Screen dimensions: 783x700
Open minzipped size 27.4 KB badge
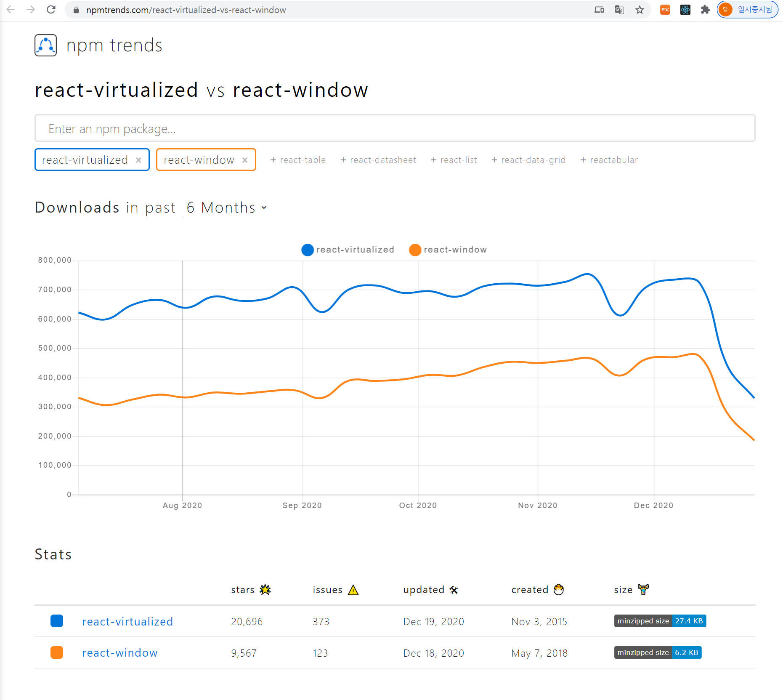[660, 621]
